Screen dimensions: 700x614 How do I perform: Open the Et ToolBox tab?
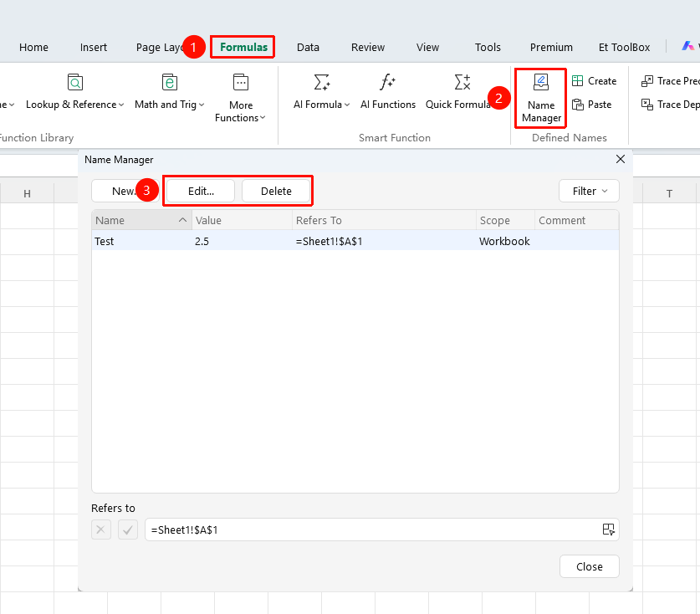tap(624, 48)
